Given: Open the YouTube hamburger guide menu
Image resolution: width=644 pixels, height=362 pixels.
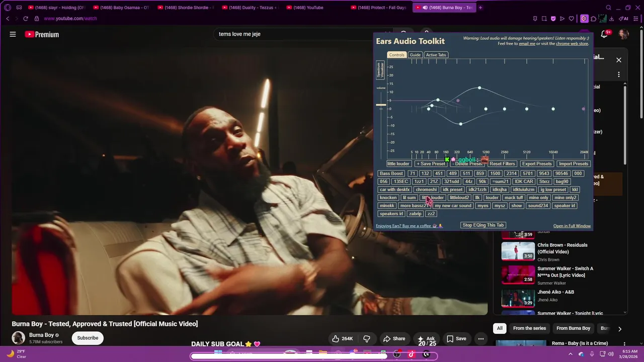Looking at the screenshot, I should pyautogui.click(x=13, y=34).
